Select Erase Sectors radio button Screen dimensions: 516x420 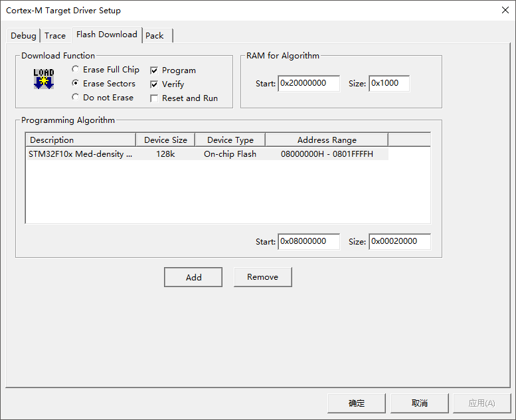(76, 84)
